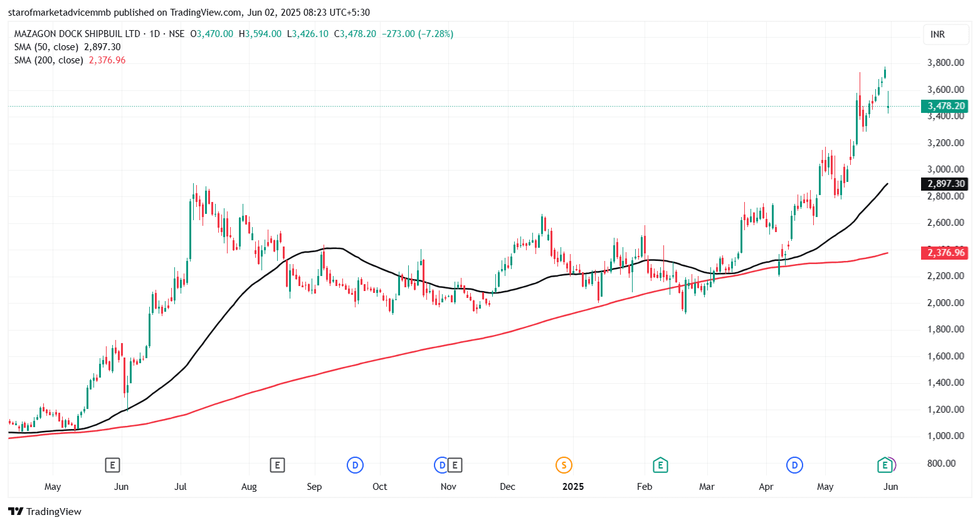Click the Oct label on the time axis

click(380, 487)
